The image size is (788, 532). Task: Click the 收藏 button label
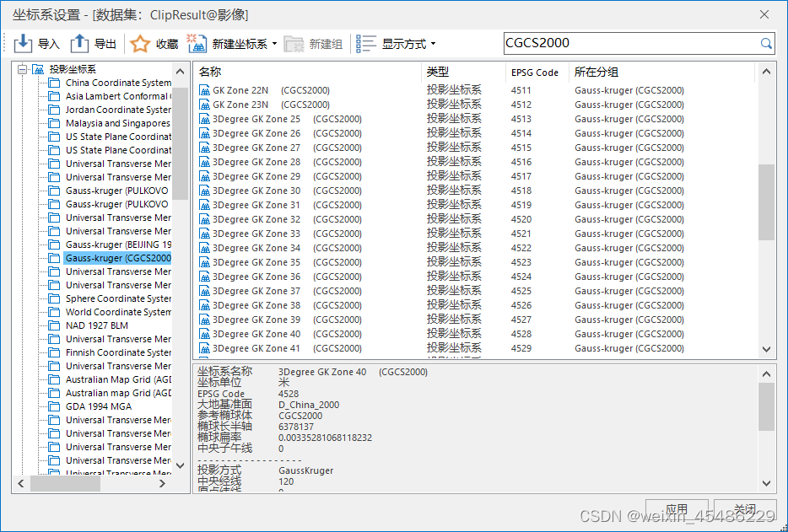click(167, 44)
